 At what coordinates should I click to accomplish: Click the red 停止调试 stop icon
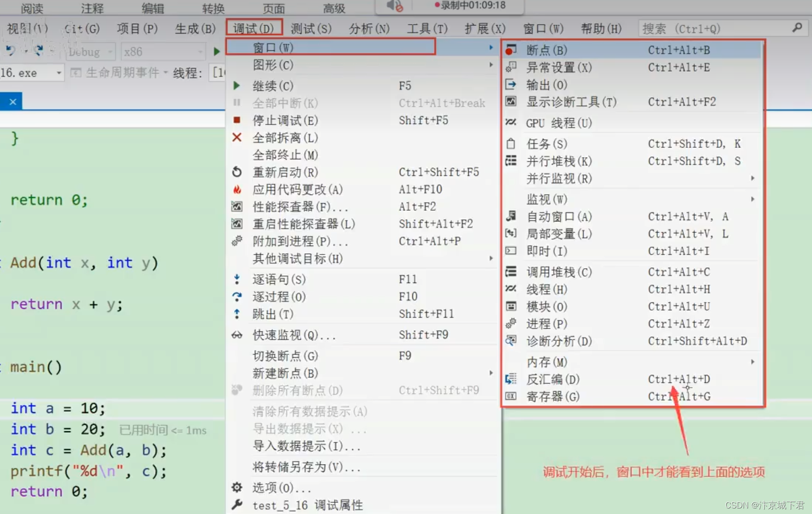[237, 120]
